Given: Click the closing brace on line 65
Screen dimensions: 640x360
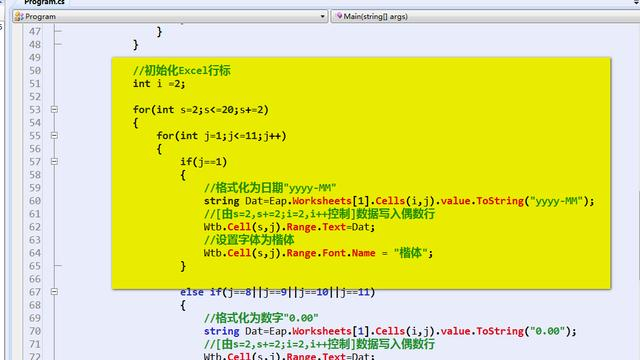Looking at the screenshot, I should click(x=183, y=266).
